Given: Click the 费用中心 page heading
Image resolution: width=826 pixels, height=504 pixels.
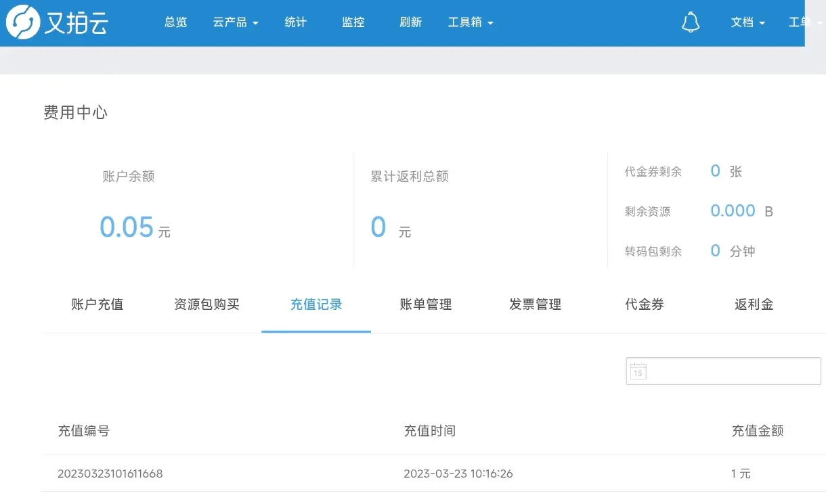Looking at the screenshot, I should pyautogui.click(x=75, y=113).
